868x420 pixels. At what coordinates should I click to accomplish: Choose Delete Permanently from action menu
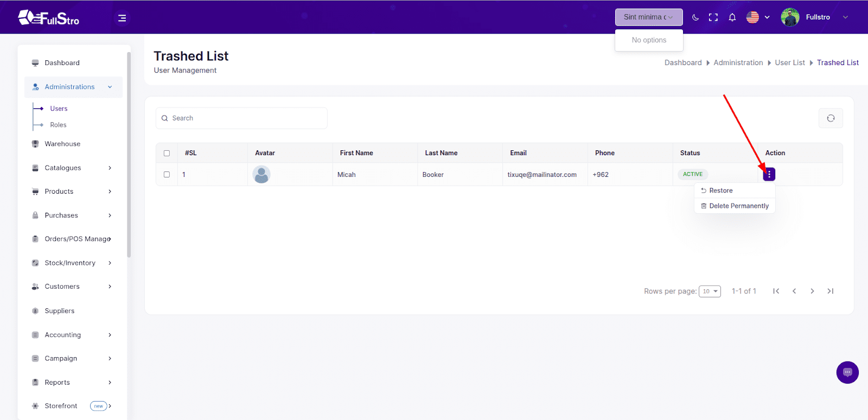738,206
